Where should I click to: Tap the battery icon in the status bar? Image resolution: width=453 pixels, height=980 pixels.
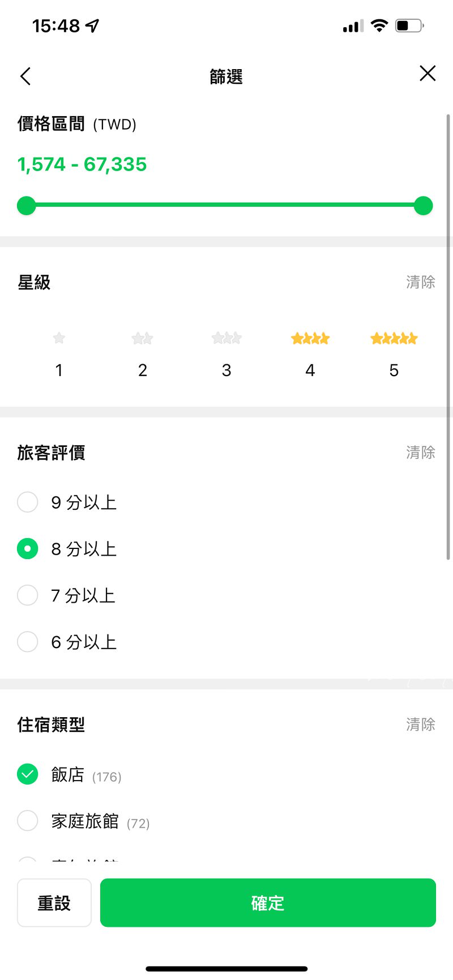click(x=409, y=25)
